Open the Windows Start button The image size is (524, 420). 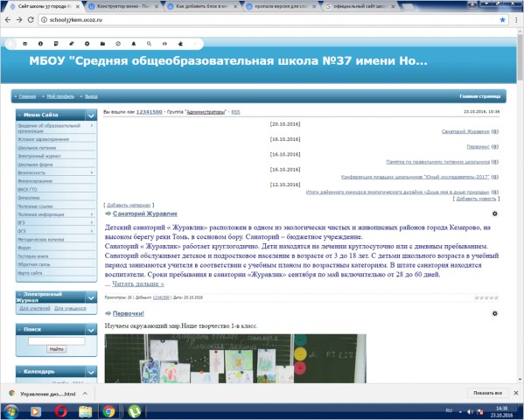pos(11,411)
